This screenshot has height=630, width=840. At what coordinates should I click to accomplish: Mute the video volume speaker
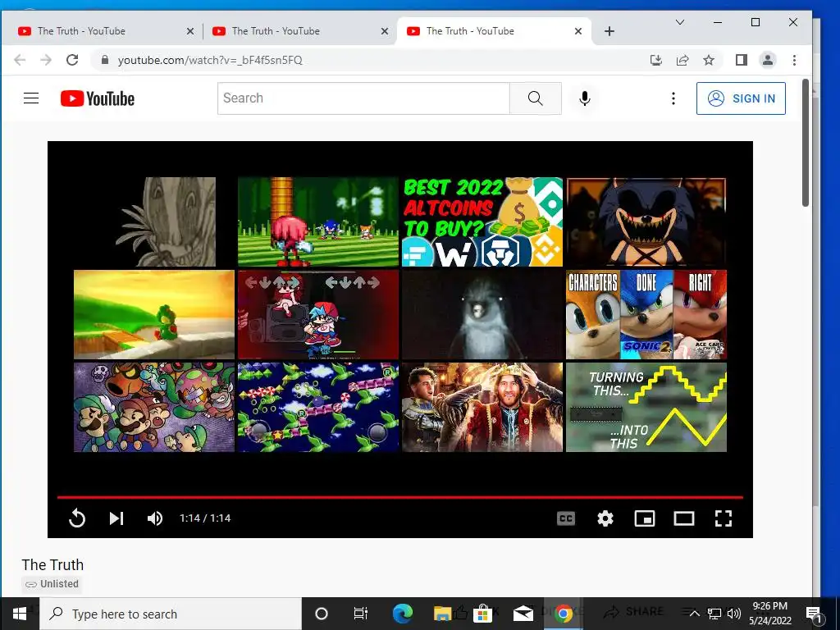[x=155, y=518]
